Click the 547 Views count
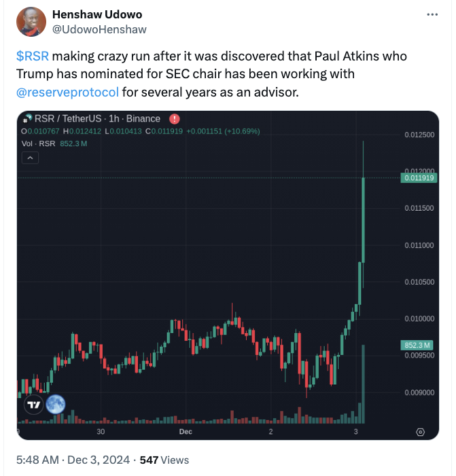 pos(164,460)
